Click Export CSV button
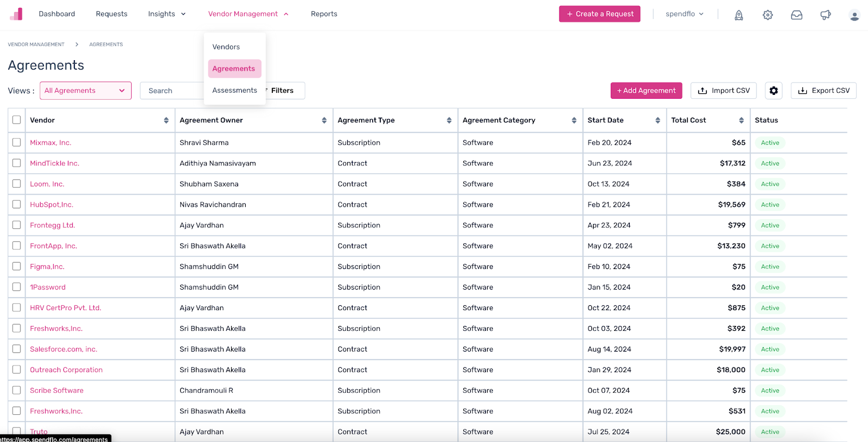Viewport: 868px width, 442px height. tap(824, 91)
